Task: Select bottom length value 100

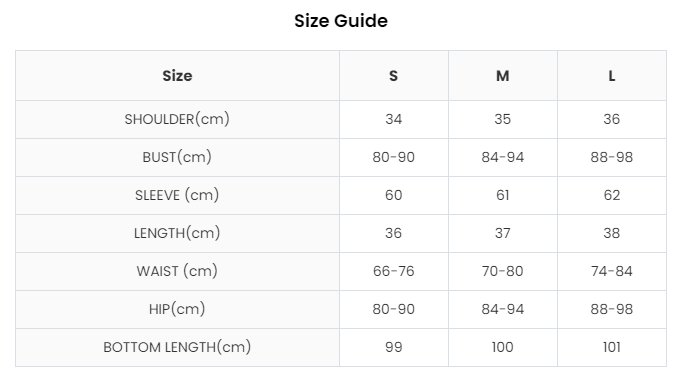Action: coord(502,347)
